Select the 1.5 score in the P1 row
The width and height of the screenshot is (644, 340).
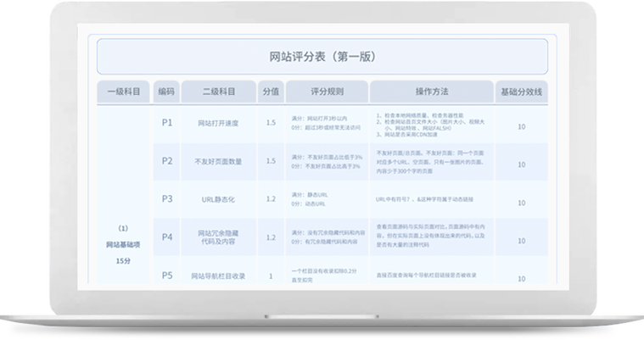tap(271, 123)
